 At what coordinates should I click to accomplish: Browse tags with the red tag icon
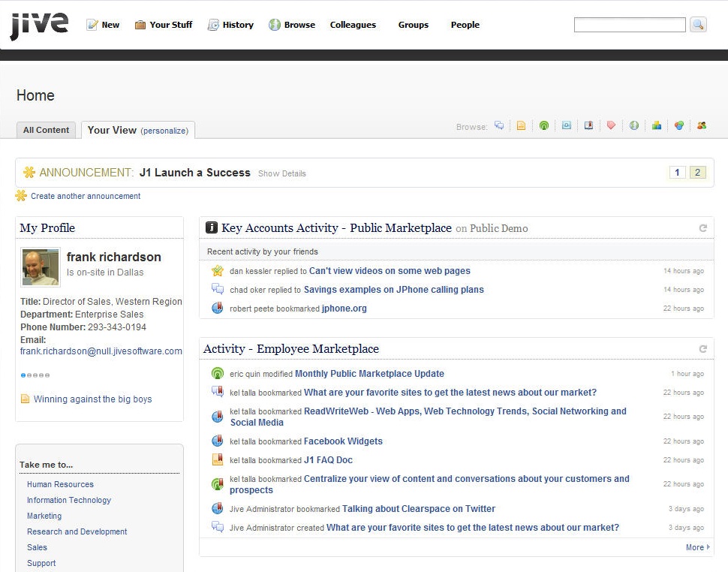click(611, 126)
